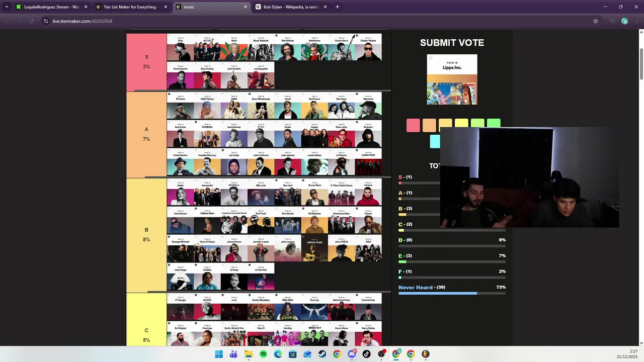Select Johnny Cash in B tier
Viewport: 644px width, 362px height.
point(314,248)
